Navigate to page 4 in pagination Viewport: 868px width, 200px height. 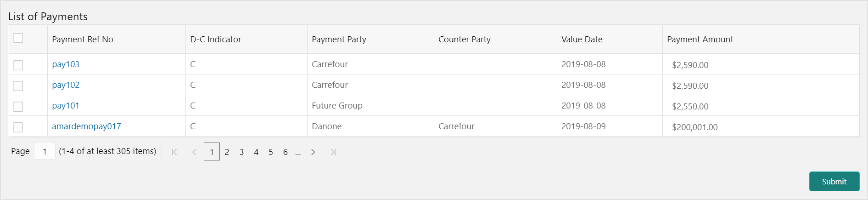point(256,152)
